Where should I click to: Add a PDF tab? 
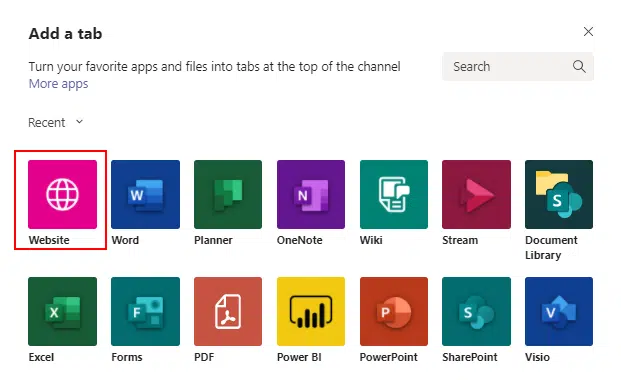point(228,311)
